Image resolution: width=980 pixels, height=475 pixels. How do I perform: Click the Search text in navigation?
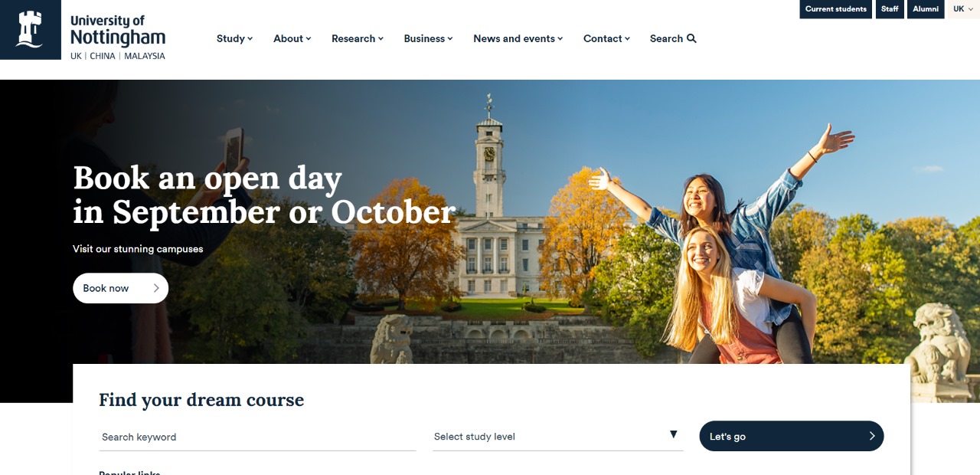[x=666, y=38]
